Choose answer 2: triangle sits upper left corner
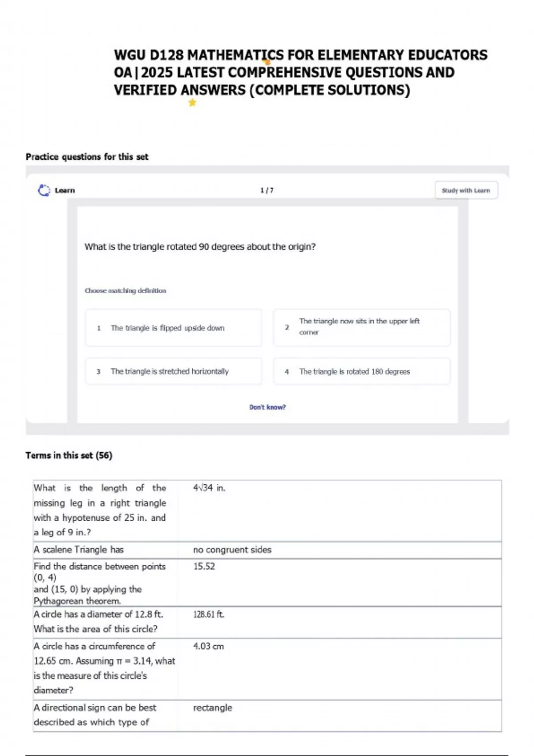Viewport: 534px width, 756px height. tap(362, 328)
